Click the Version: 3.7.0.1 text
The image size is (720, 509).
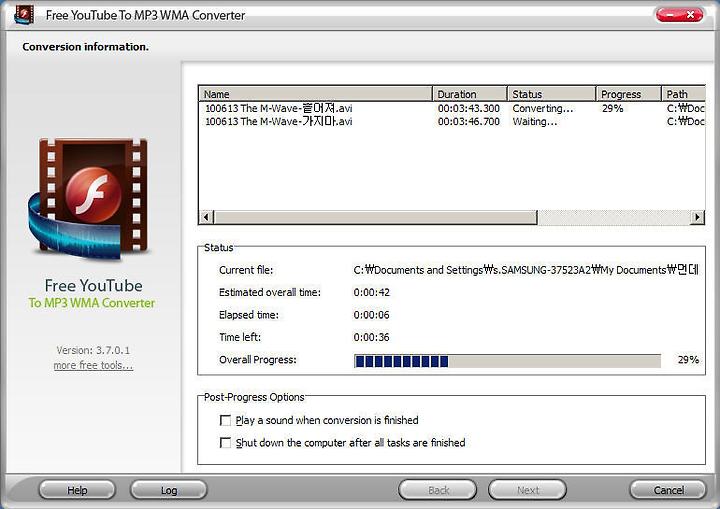click(93, 350)
